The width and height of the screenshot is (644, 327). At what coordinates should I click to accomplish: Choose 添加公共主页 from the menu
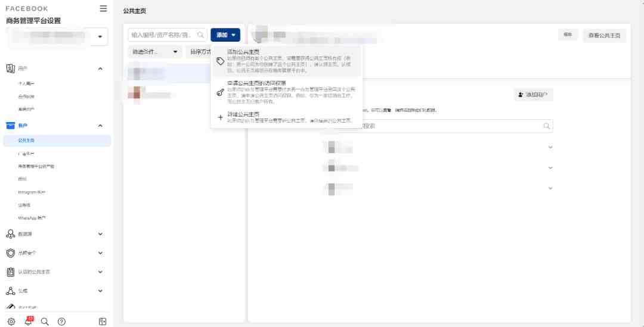coord(287,61)
